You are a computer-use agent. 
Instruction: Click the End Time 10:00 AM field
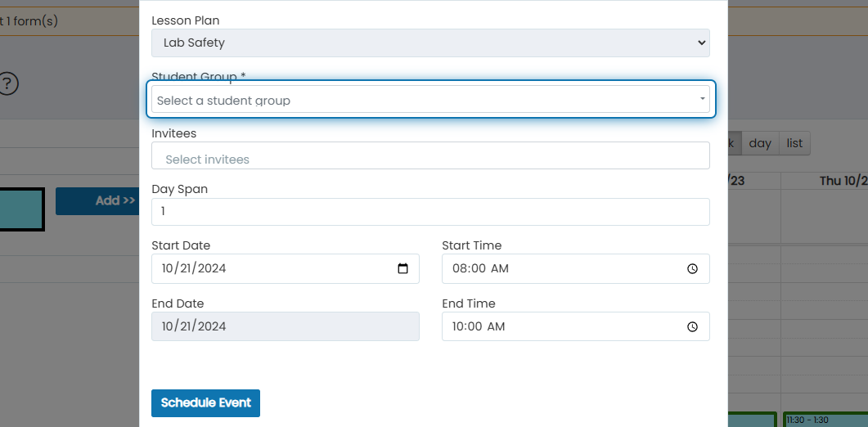[576, 326]
